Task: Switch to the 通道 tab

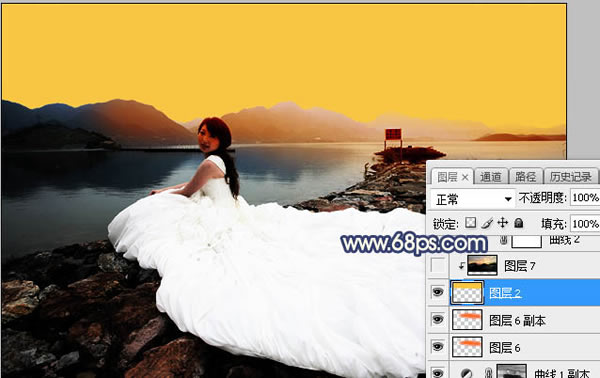Action: pos(491,177)
